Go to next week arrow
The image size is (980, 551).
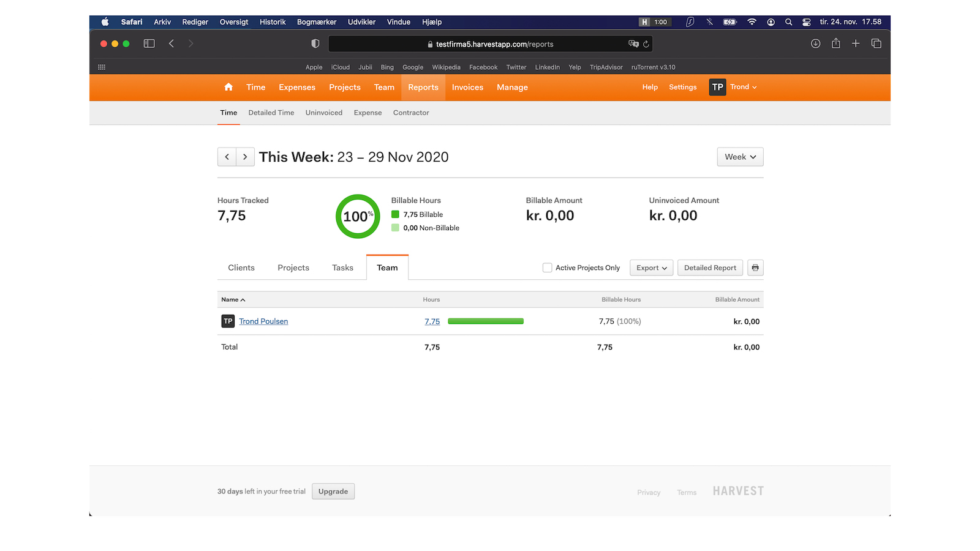coord(245,157)
